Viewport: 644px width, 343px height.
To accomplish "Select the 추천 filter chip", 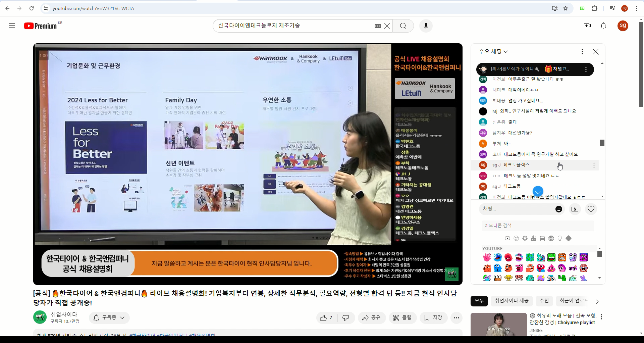I will [544, 301].
